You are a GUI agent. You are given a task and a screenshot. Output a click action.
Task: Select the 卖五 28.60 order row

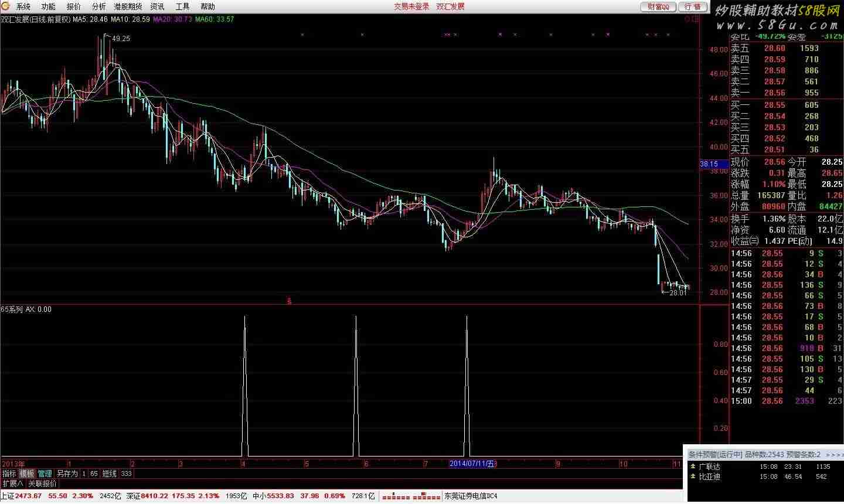tap(787, 48)
